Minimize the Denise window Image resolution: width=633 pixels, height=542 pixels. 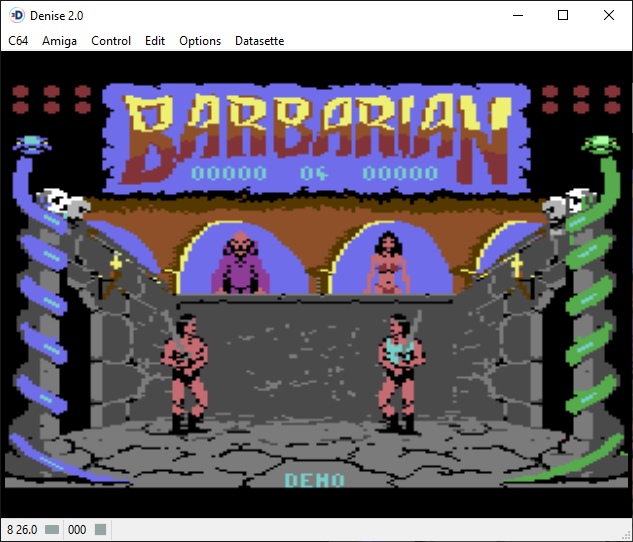pos(518,15)
